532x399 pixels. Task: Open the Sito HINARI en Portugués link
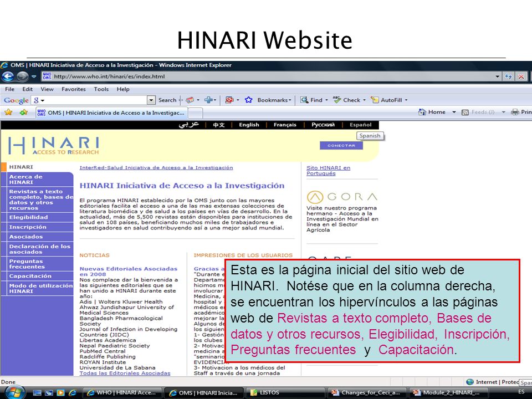(x=329, y=171)
